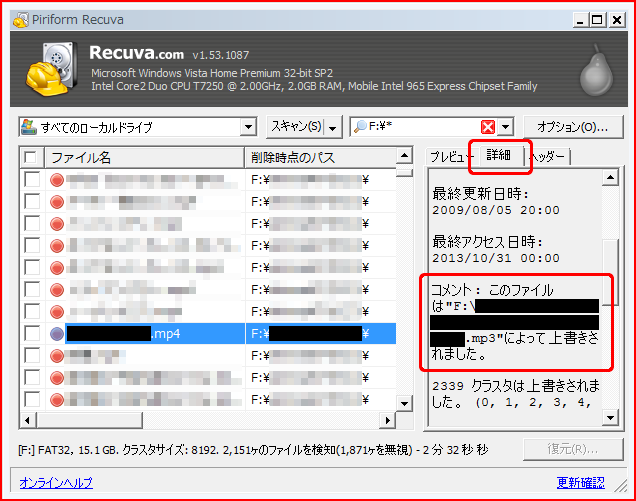This screenshot has height=501, width=636.
Task: Switch to the プレビュー tab
Action: point(451,156)
